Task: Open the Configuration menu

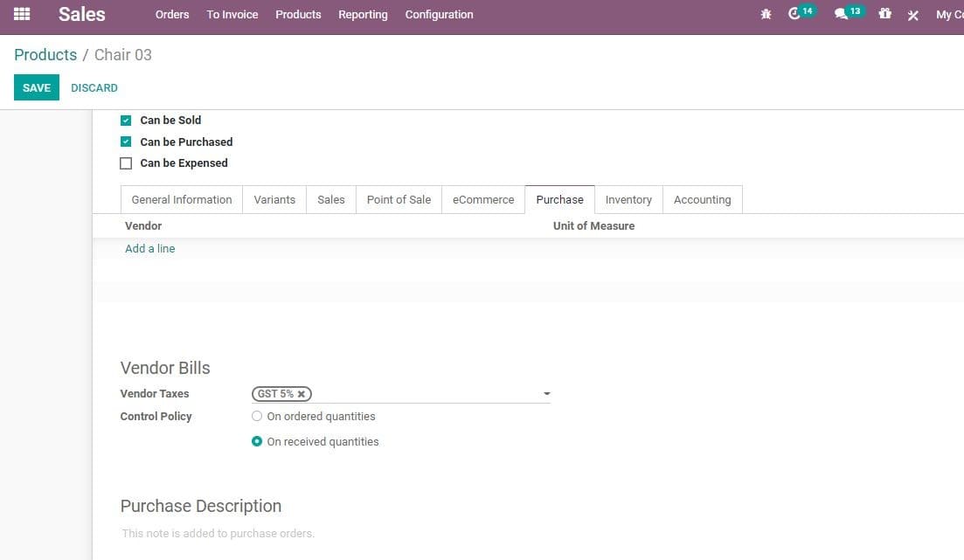Action: (439, 14)
